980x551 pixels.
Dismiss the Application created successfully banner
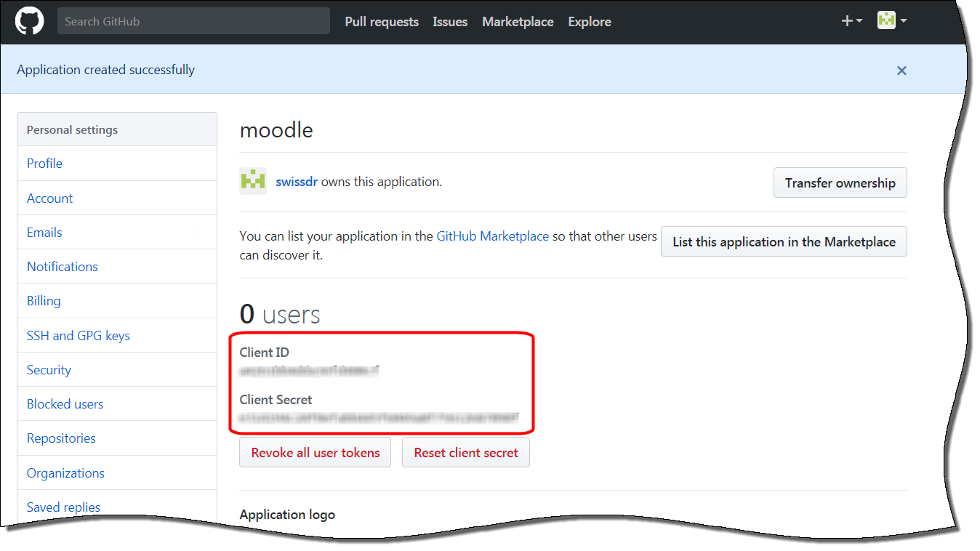(x=901, y=71)
